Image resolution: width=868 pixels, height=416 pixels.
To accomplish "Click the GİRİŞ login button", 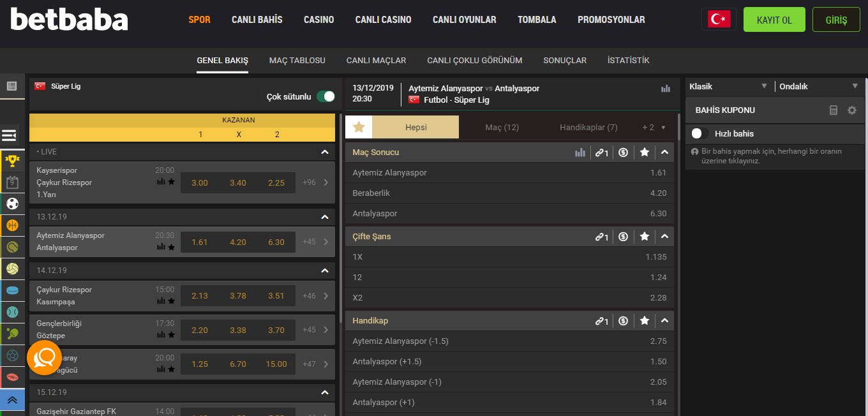I will (836, 20).
